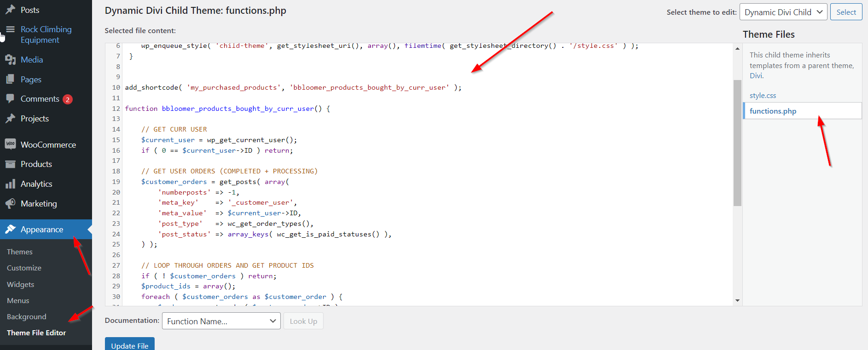This screenshot has height=350, width=868.
Task: Click the Select theme button
Action: tap(846, 12)
